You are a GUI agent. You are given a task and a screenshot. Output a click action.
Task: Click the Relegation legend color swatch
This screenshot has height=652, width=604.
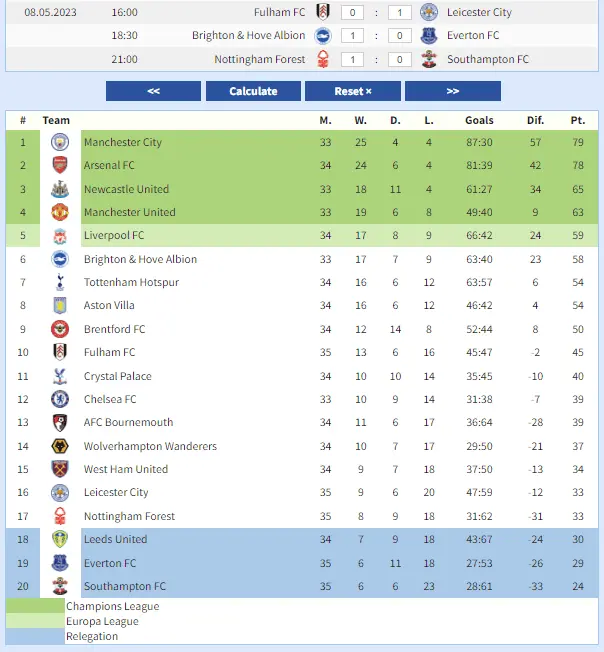click(35, 636)
